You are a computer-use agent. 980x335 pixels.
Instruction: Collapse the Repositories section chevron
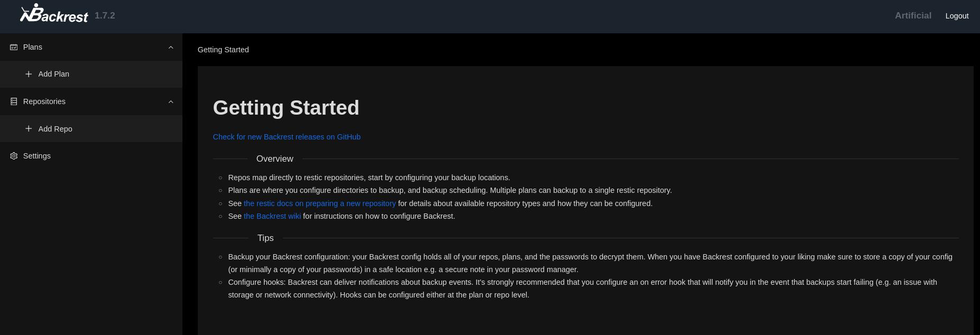[x=171, y=101]
